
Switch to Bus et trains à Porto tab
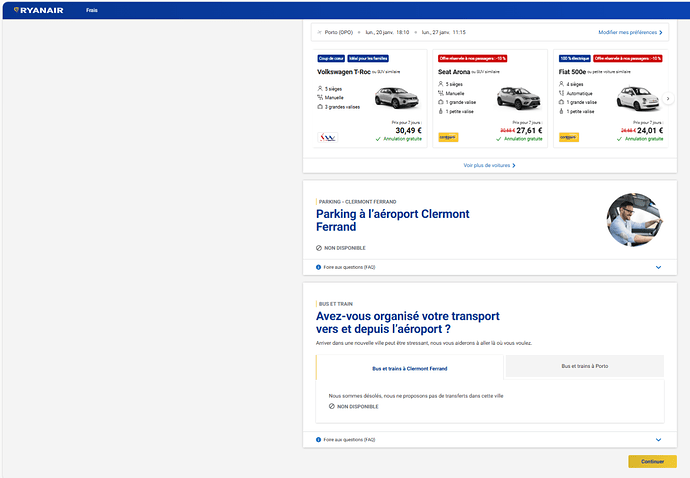coord(584,366)
